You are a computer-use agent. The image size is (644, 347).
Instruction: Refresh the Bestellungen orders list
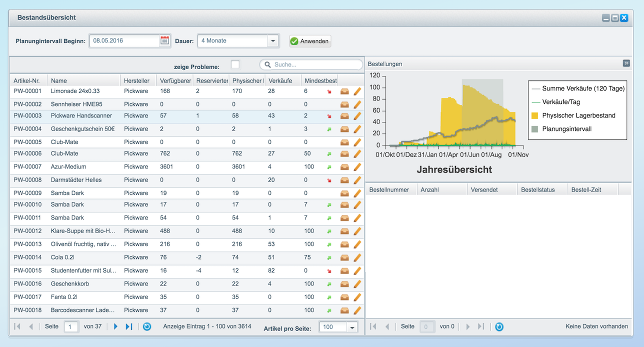tap(499, 326)
